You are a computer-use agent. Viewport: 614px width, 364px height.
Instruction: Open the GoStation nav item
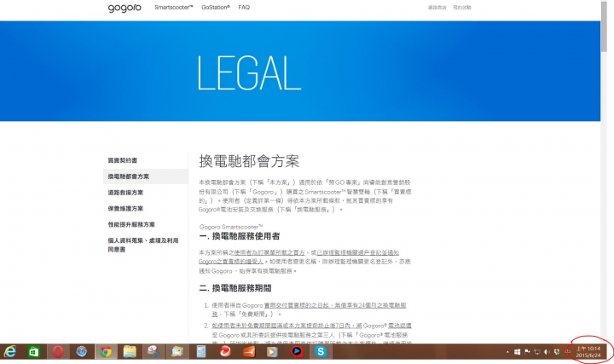216,7
